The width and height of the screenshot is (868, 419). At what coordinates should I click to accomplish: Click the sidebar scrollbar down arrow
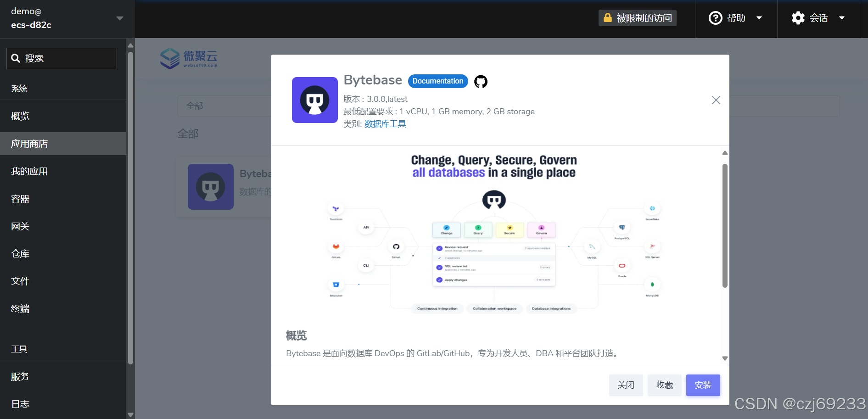[x=130, y=415]
